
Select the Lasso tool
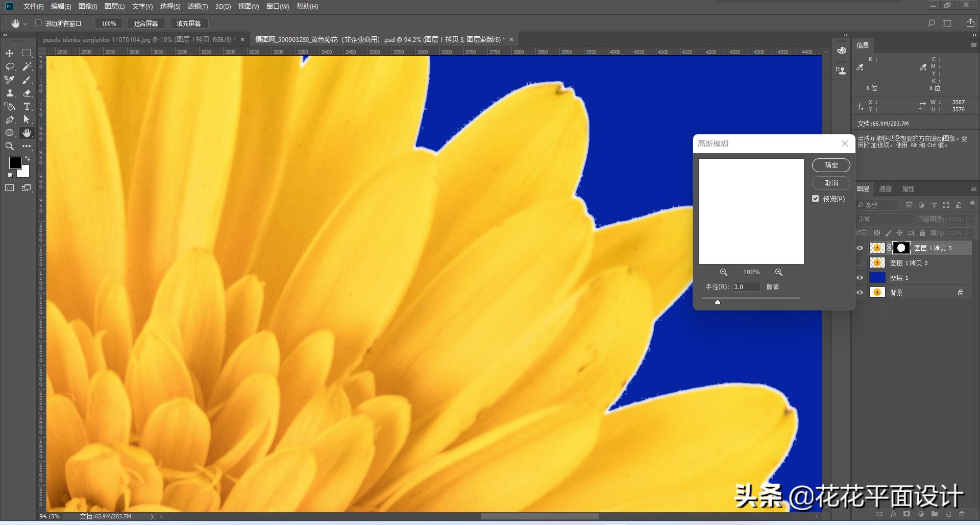pyautogui.click(x=10, y=66)
